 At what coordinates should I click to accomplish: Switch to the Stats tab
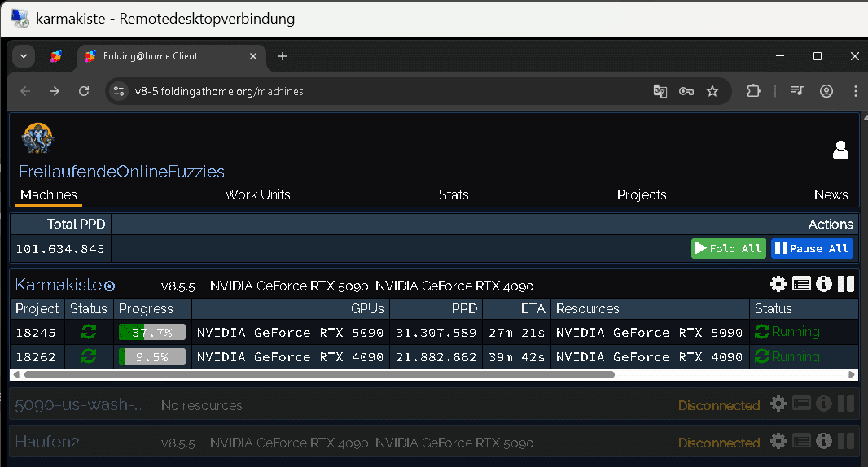(454, 194)
